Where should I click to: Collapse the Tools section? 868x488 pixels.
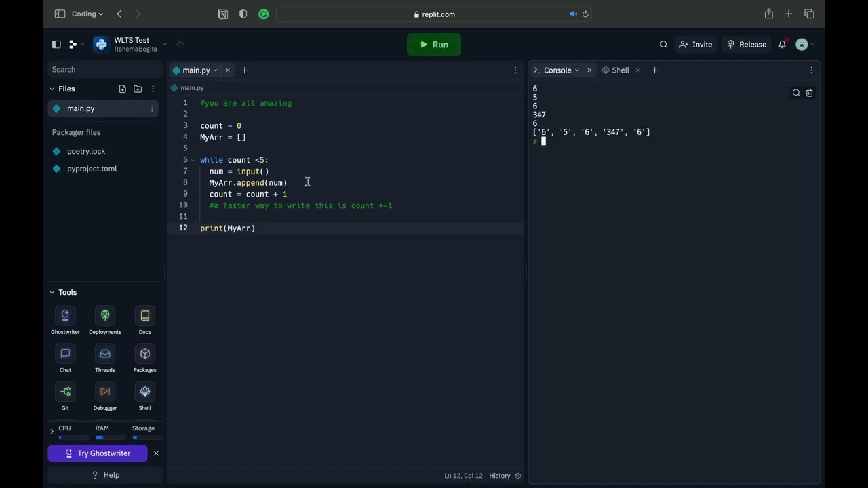[x=52, y=292]
